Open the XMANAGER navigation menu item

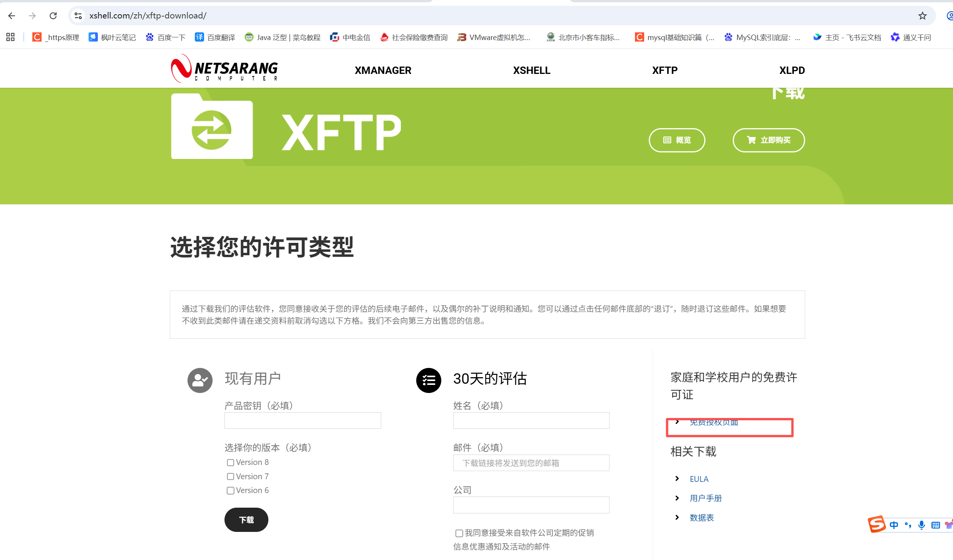(383, 70)
